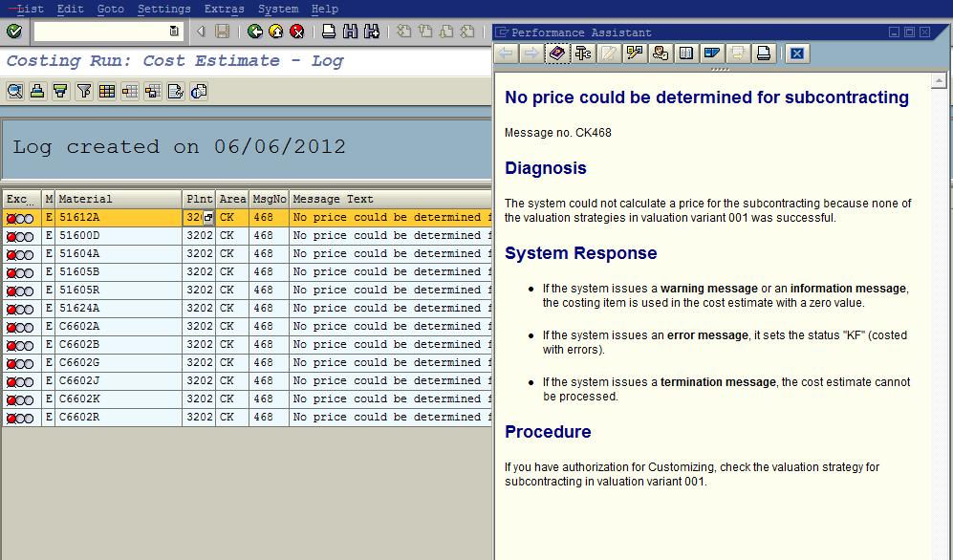Viewport: 953px width, 560px height.
Task: Click the open book Glossary icon
Action: 686,54
